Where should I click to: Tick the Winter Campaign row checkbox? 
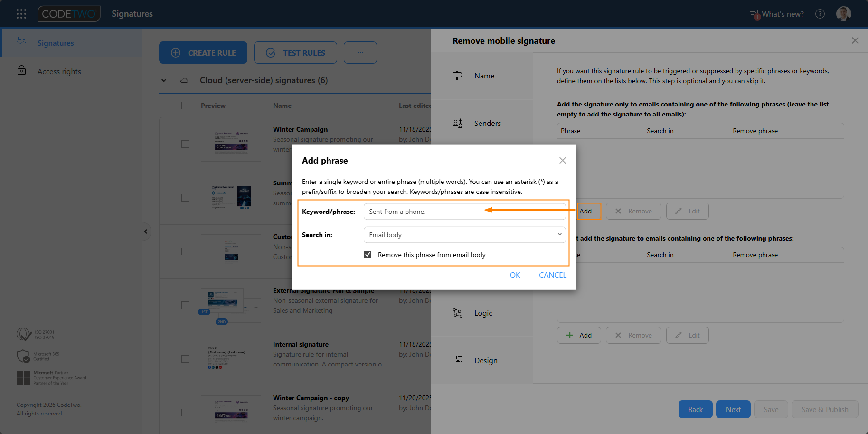(x=185, y=144)
